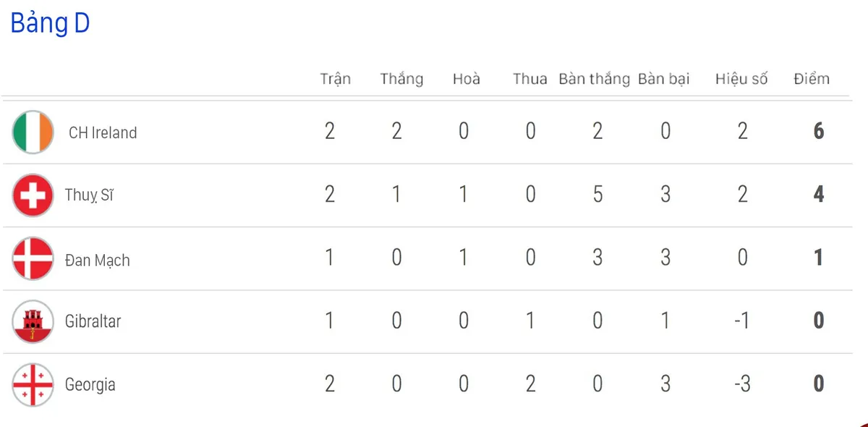Screen dimensions: 868x427
Task: Click the Bàn bại column header
Action: (664, 79)
